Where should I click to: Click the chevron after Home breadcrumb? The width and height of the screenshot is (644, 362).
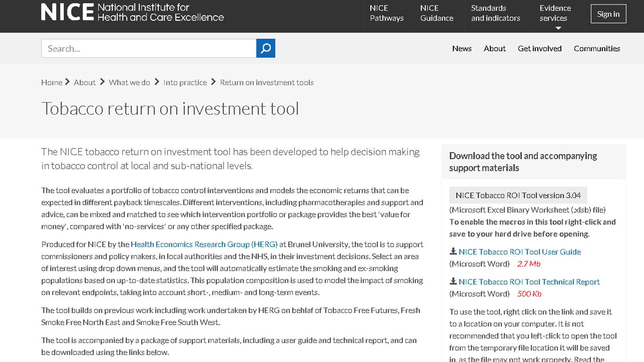[x=67, y=82]
